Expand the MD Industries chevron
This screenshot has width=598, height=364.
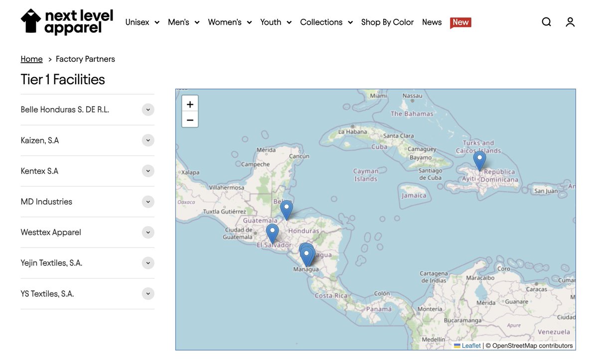pyautogui.click(x=148, y=202)
